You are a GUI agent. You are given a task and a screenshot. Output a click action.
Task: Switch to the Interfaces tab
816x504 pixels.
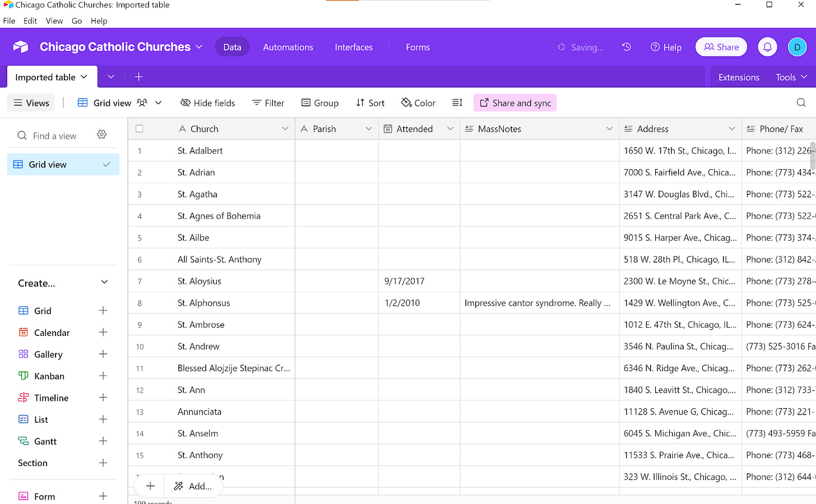pyautogui.click(x=354, y=47)
